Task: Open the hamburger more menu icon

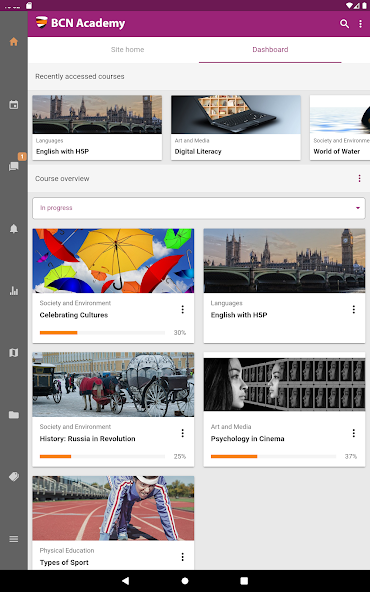Action: point(14,539)
